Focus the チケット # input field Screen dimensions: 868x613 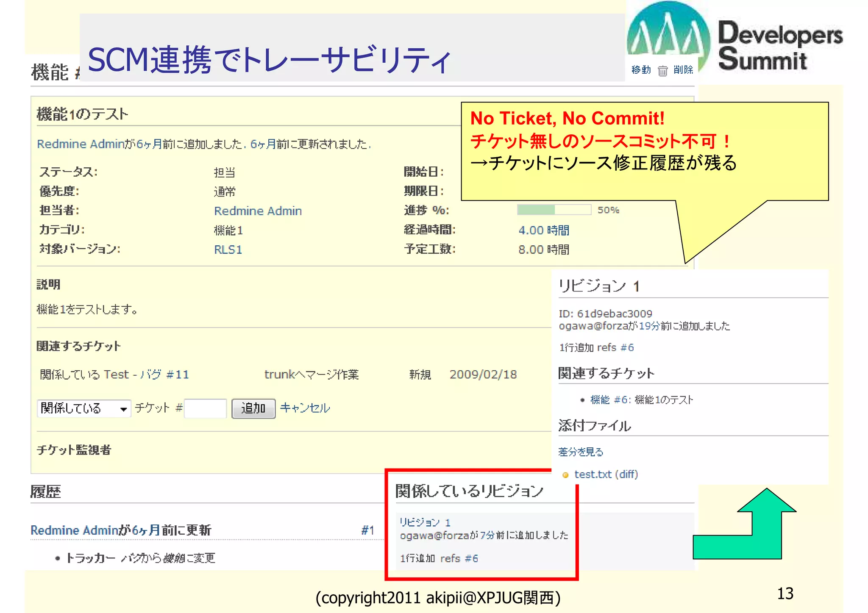point(206,408)
